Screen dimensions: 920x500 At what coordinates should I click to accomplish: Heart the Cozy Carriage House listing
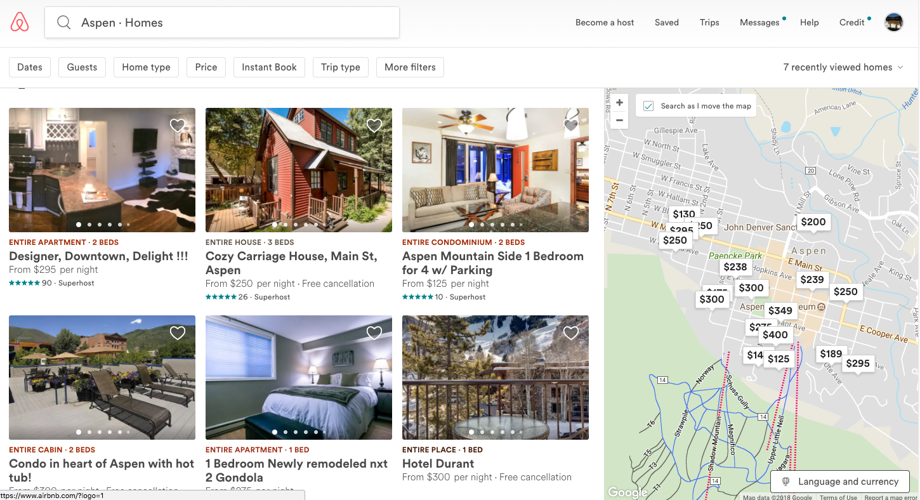[x=374, y=126]
